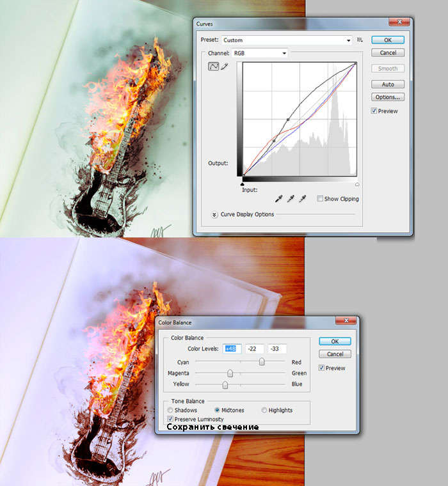Pick the gray point eyedropper in Curves
The image size is (448, 486).
click(x=291, y=199)
